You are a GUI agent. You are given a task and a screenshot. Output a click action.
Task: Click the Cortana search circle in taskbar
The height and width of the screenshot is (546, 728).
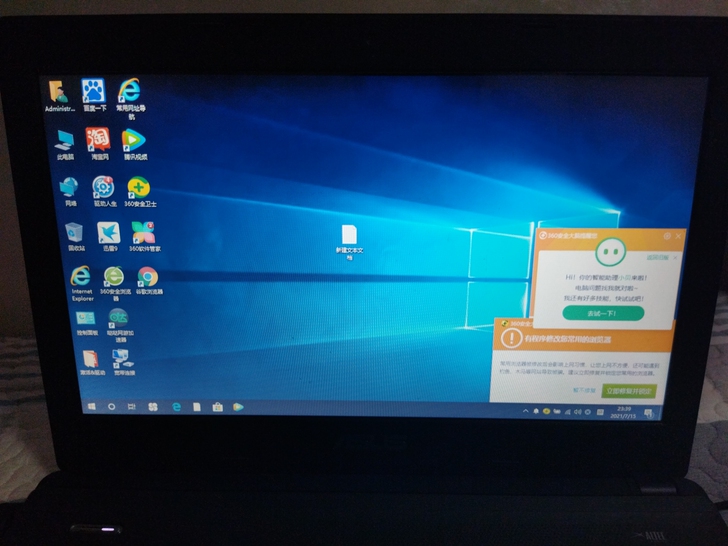click(x=111, y=407)
